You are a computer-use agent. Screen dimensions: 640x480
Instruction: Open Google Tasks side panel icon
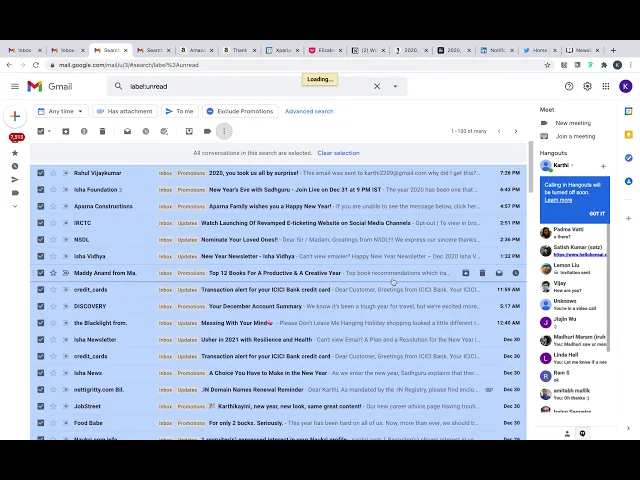[x=629, y=158]
